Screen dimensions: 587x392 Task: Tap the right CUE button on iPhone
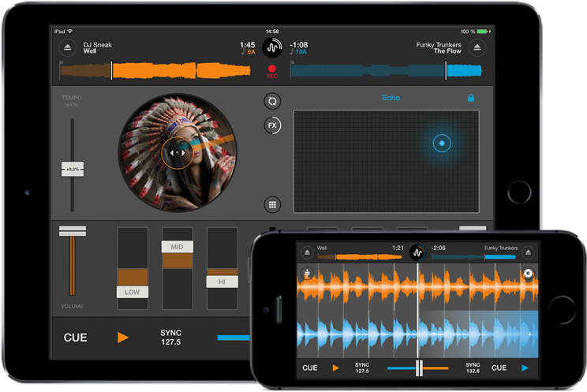(499, 368)
